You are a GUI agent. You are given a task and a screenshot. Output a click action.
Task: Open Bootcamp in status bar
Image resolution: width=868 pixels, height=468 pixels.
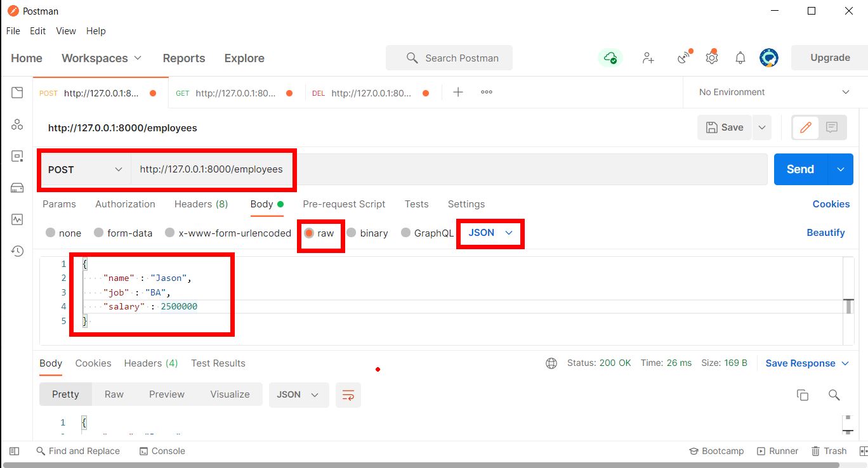coord(716,451)
